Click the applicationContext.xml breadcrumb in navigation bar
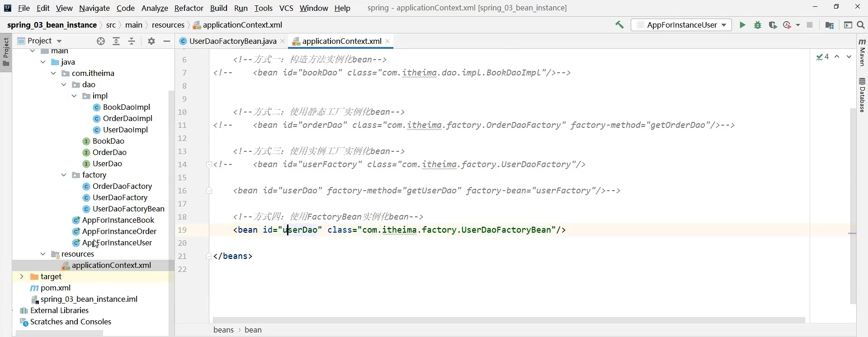Viewport: 868px width, 337px height. pyautogui.click(x=238, y=25)
